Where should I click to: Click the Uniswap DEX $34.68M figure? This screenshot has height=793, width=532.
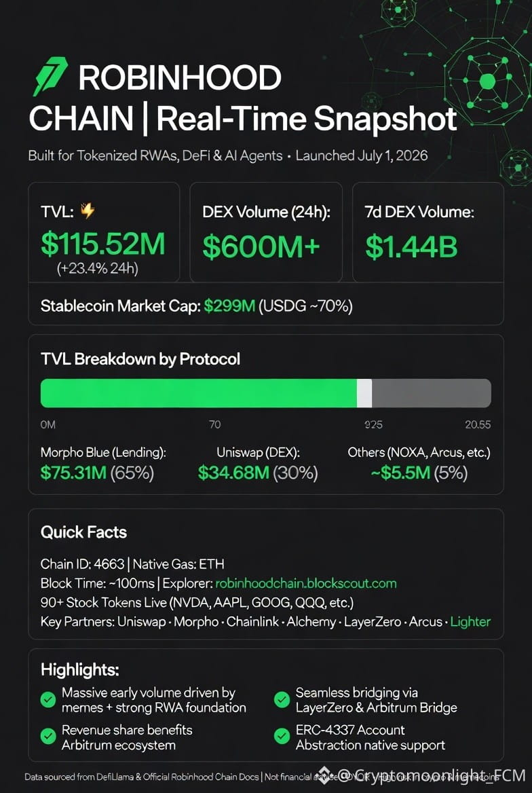(x=233, y=473)
